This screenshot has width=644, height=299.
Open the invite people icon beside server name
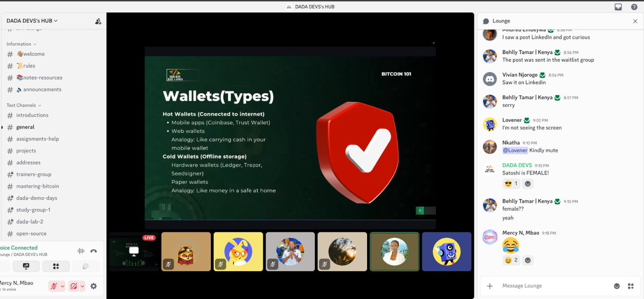click(x=98, y=21)
